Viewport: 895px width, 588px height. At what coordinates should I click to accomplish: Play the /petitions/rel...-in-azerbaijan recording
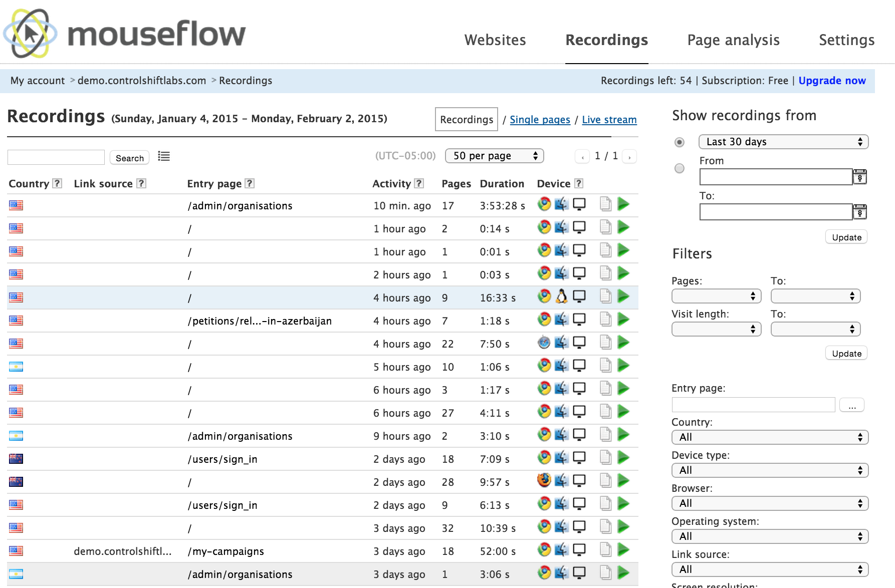[x=623, y=320]
